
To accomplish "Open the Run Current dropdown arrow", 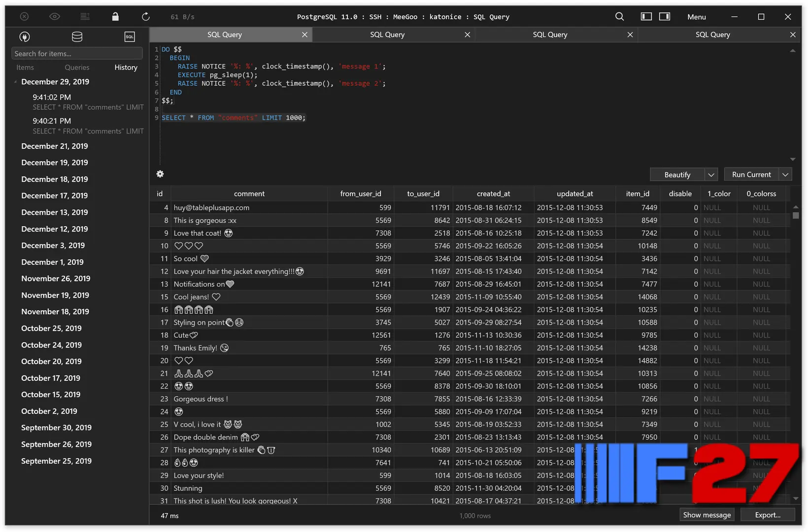I will point(785,174).
